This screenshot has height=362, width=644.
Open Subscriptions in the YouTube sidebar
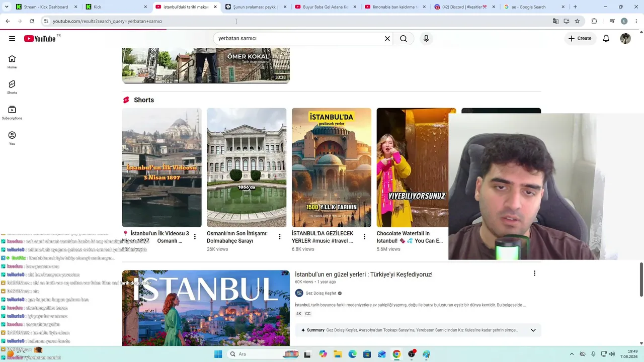[x=12, y=113]
